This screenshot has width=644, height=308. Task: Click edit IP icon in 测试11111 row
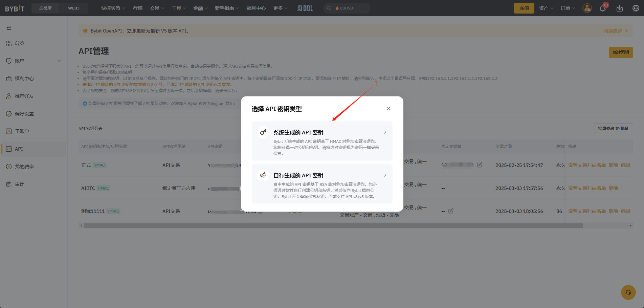[451, 211]
